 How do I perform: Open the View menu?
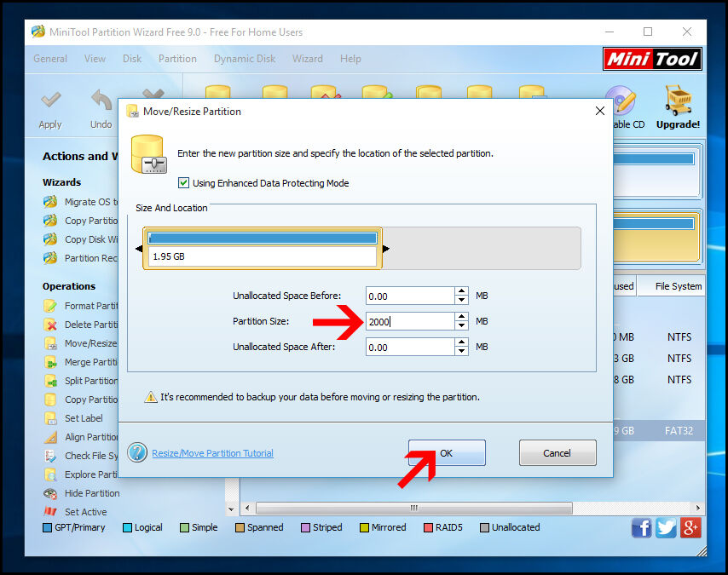(95, 59)
